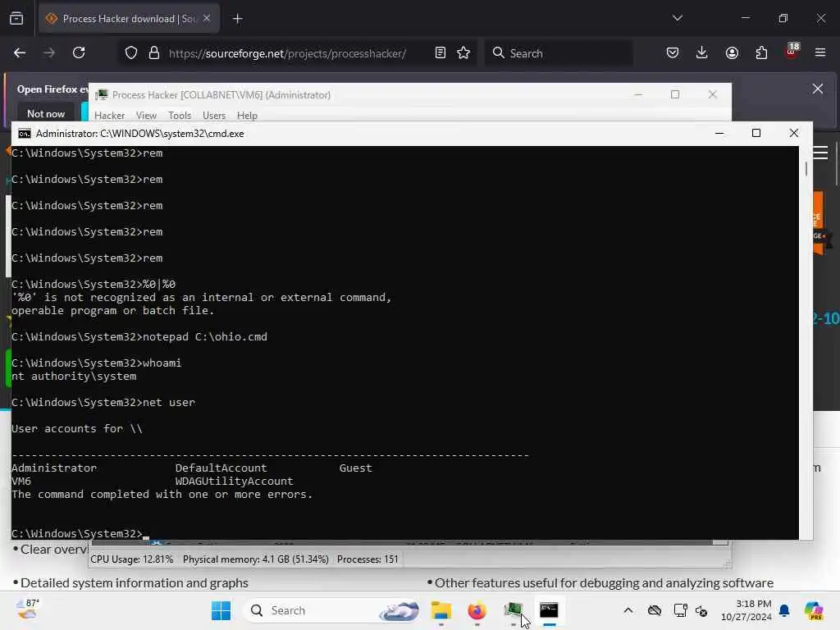Open Firefox account icon

(x=732, y=53)
